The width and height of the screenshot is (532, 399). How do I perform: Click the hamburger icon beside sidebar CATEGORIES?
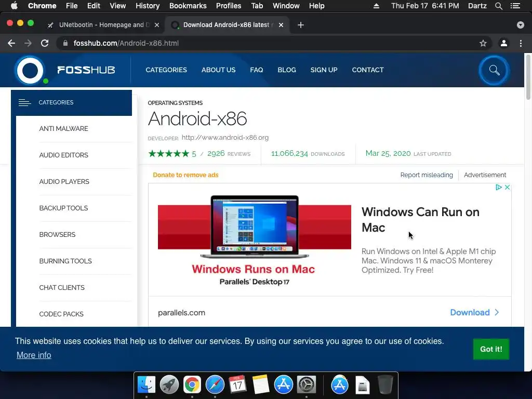[25, 102]
